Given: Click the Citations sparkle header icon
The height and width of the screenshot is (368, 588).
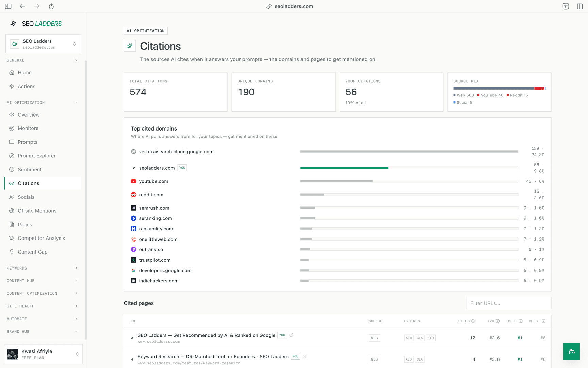Looking at the screenshot, I should coord(130,46).
